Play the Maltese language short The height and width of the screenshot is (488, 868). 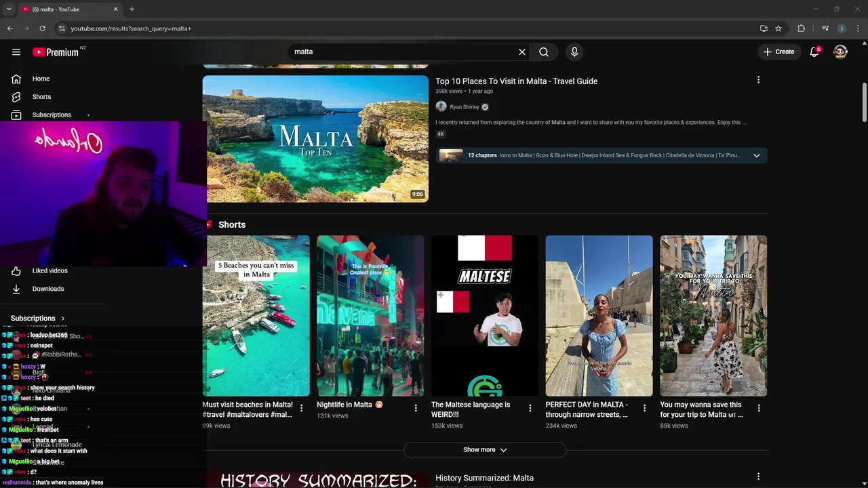pyautogui.click(x=485, y=316)
